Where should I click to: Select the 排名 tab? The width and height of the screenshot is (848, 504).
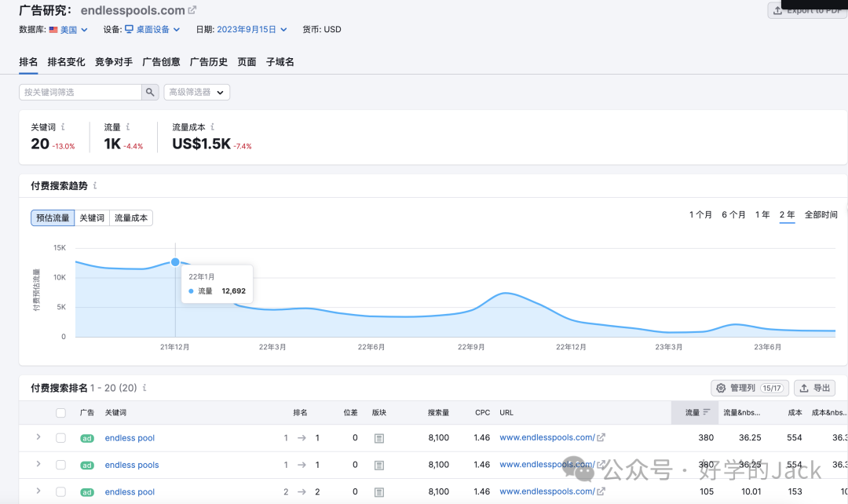point(28,62)
